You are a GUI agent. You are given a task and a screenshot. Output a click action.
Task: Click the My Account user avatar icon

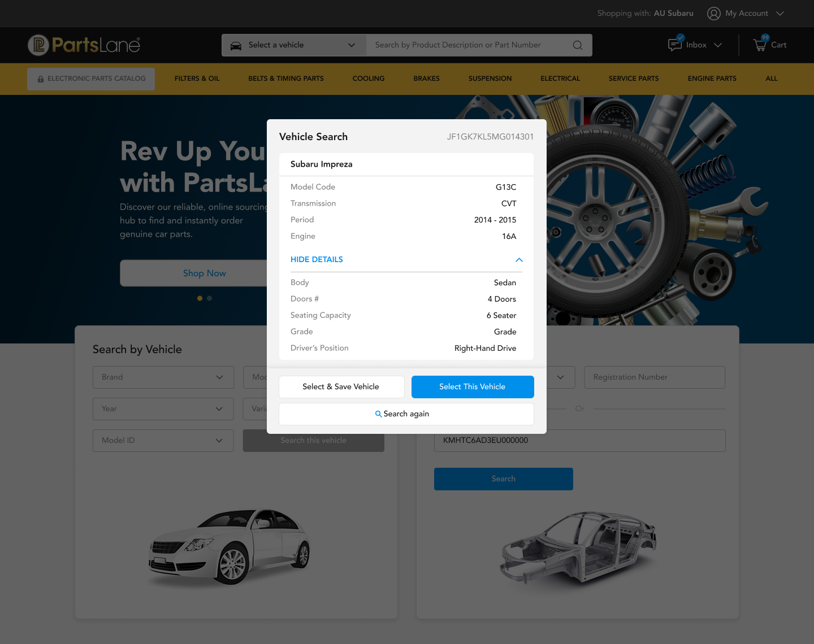[x=714, y=14]
